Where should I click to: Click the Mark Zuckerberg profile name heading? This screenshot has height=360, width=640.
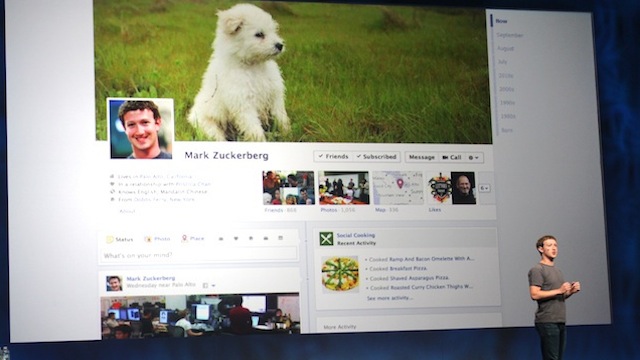tap(227, 156)
